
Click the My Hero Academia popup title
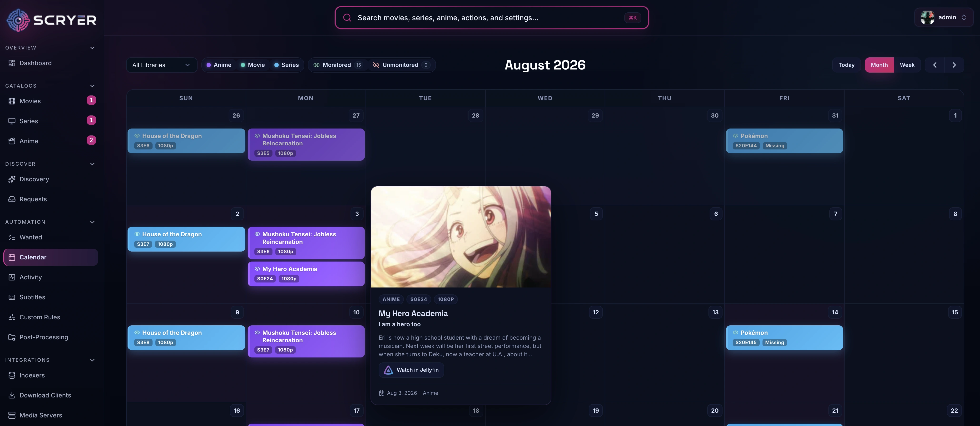click(x=413, y=313)
